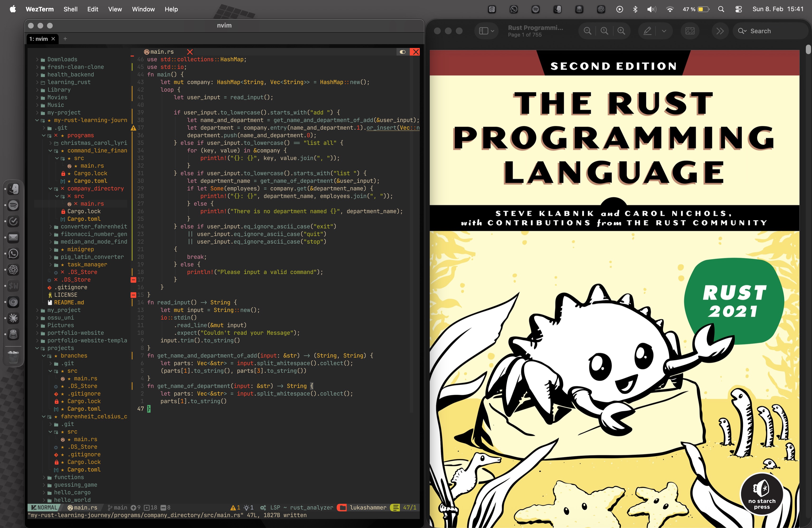Expand the guessing_game folder

[44, 485]
